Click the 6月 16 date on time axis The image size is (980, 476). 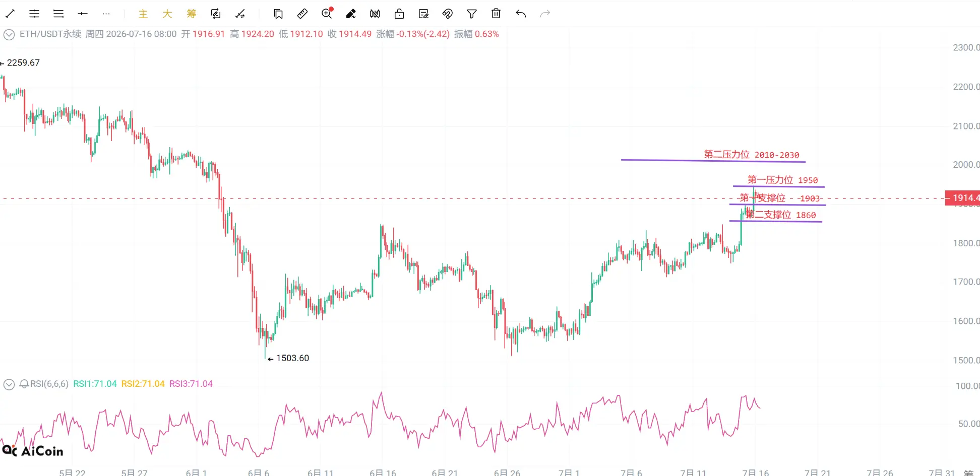point(383,472)
